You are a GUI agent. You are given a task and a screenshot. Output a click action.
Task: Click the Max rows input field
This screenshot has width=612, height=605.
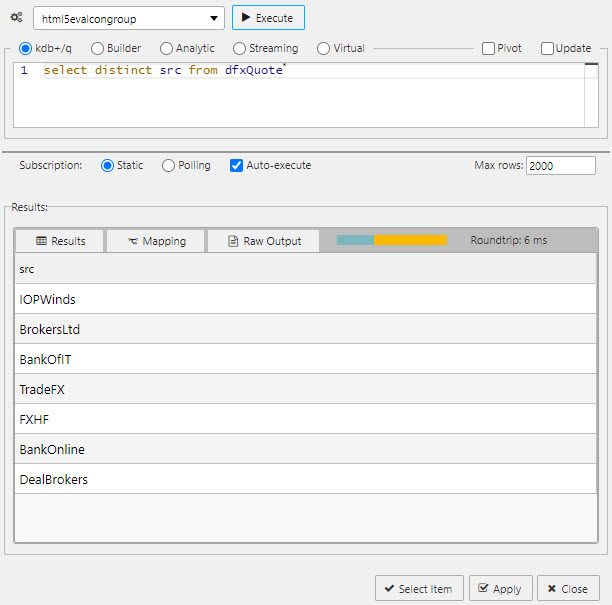(x=560, y=165)
